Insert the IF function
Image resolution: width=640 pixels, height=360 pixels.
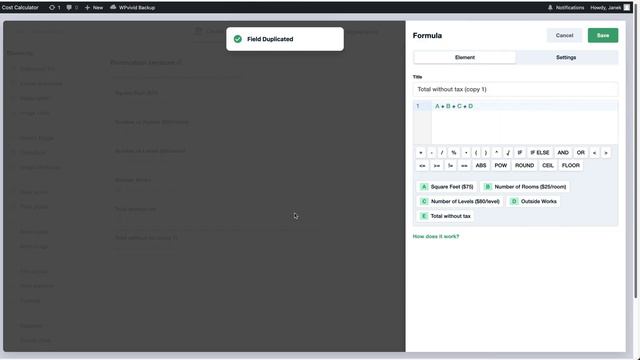(x=520, y=153)
